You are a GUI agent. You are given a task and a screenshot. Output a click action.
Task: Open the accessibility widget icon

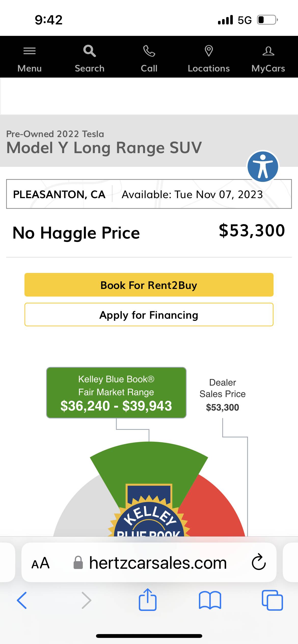263,167
